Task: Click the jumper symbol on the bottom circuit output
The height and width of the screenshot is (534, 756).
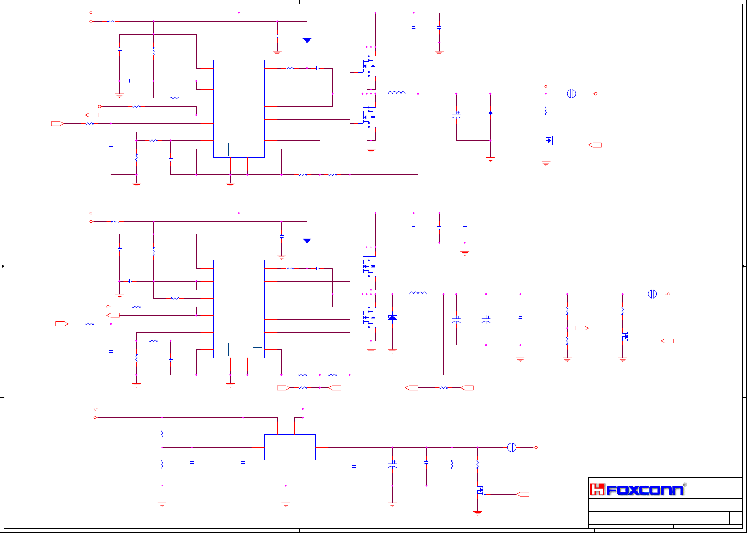Action: tap(511, 447)
